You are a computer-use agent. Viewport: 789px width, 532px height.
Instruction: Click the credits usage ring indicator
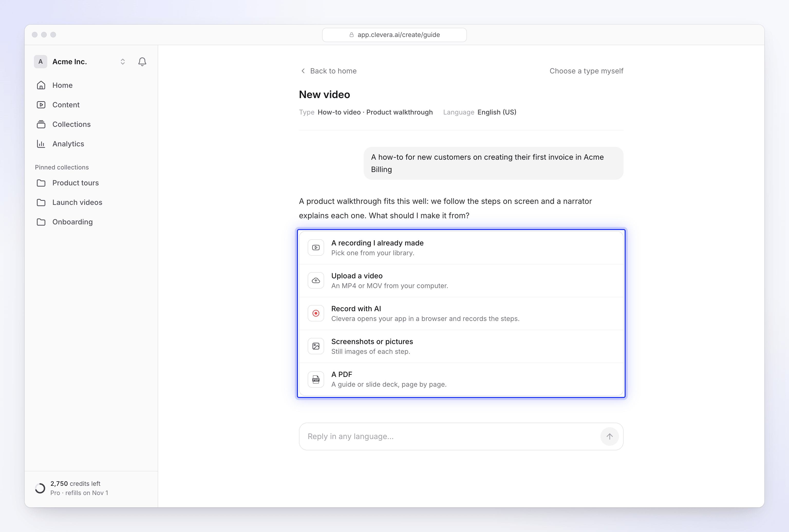pyautogui.click(x=40, y=488)
